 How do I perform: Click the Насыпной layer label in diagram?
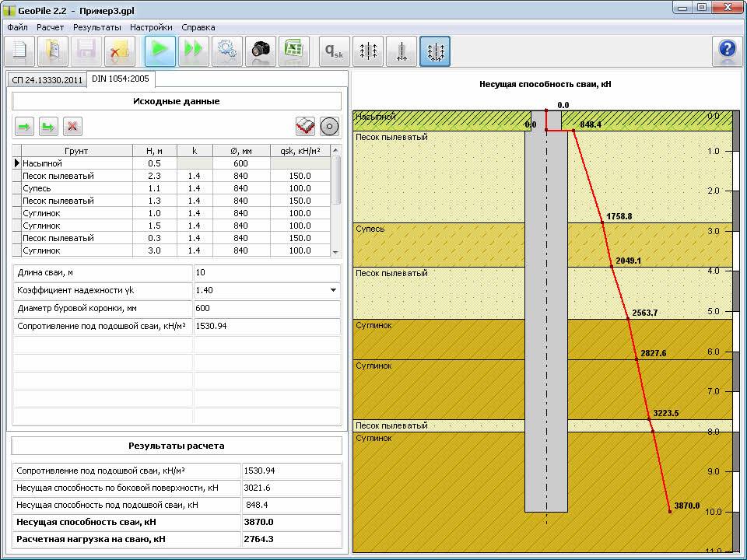click(x=376, y=117)
